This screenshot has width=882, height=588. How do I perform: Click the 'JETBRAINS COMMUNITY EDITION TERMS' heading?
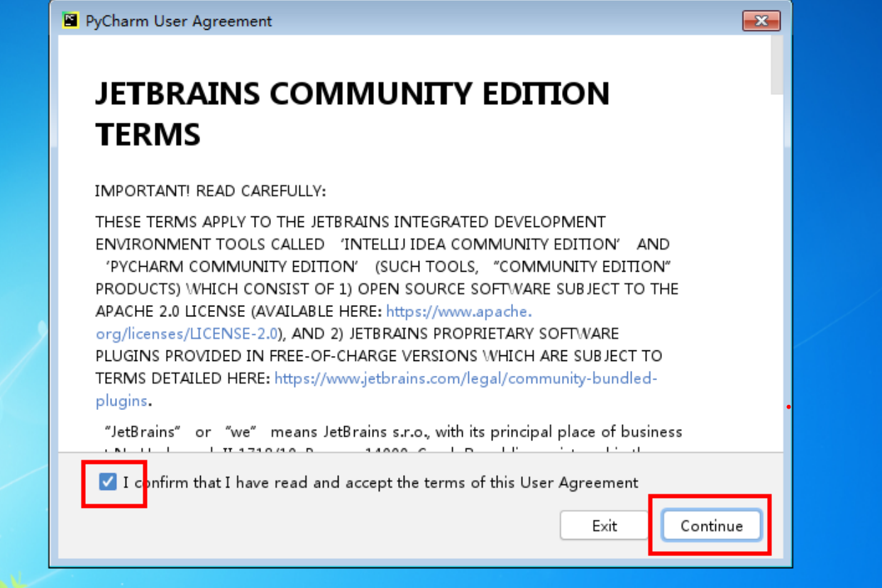click(x=353, y=114)
